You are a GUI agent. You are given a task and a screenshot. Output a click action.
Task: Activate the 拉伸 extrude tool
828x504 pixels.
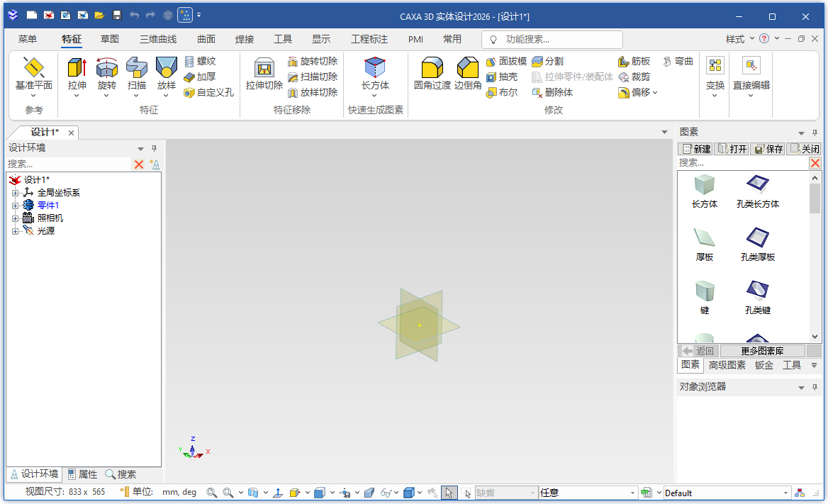[x=77, y=77]
